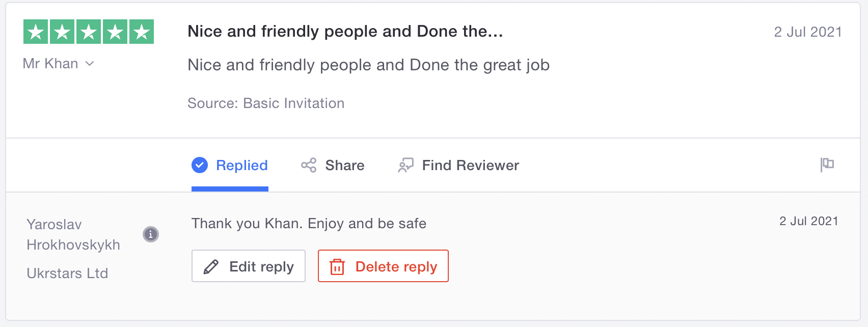Open the Mr Khan reviewer name dropdown
The height and width of the screenshot is (327, 868).
click(50, 64)
